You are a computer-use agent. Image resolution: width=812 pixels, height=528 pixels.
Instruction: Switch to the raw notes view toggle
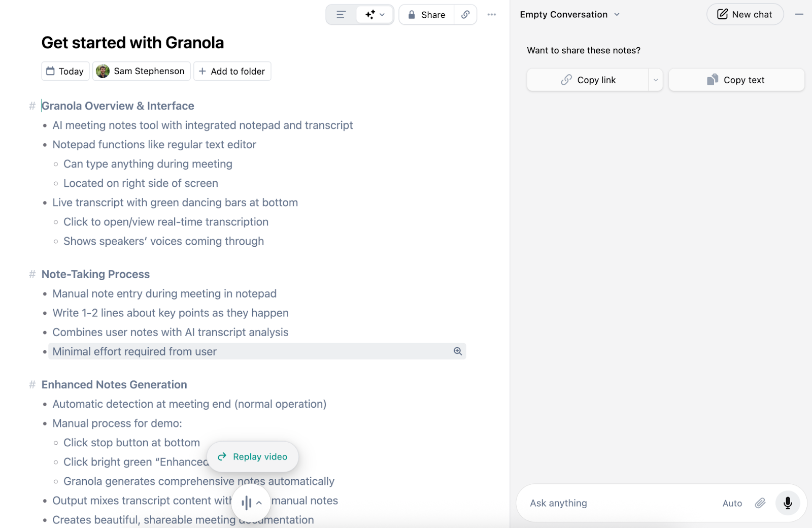[x=341, y=15]
